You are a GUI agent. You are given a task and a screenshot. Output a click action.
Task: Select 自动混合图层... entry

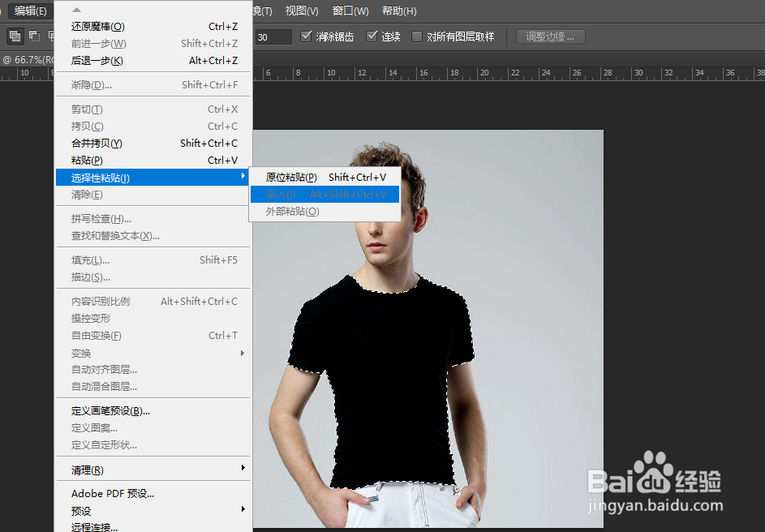pos(153,387)
